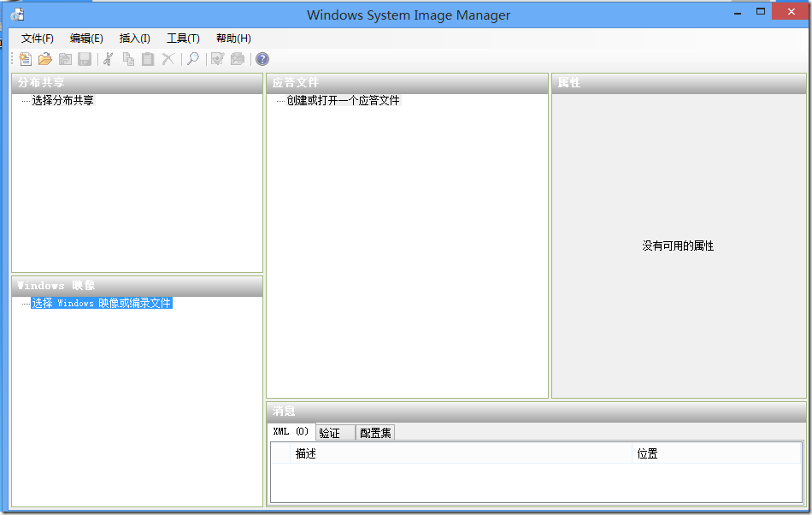
Task: Switch to the XML (0) tab
Action: pyautogui.click(x=291, y=431)
